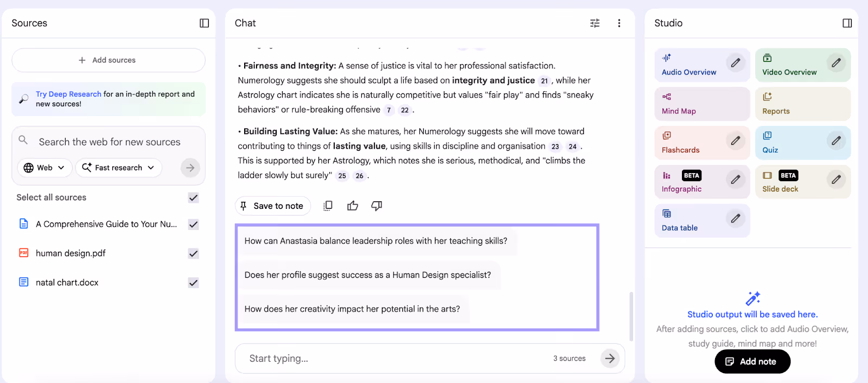This screenshot has width=868, height=383.
Task: Uncheck the human design.pdf source
Action: point(193,253)
